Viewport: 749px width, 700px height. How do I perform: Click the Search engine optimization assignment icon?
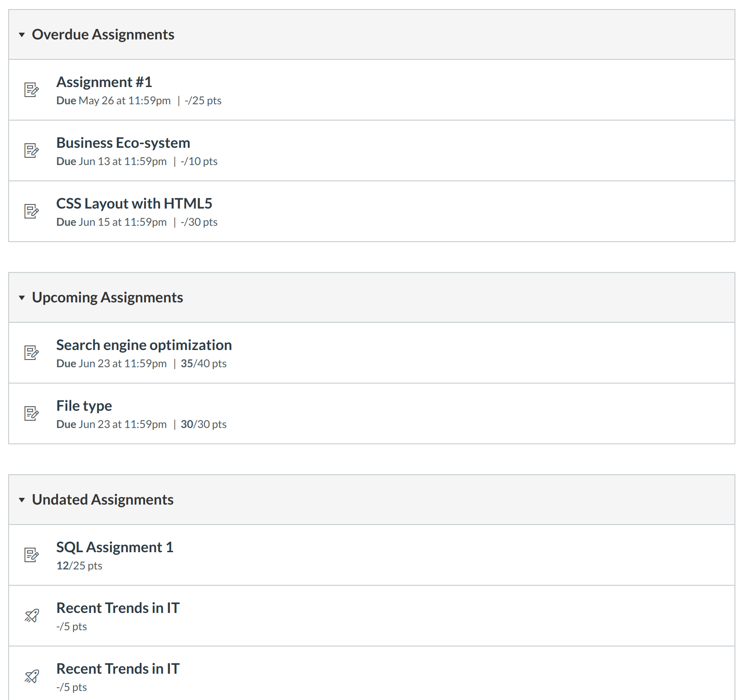(31, 353)
